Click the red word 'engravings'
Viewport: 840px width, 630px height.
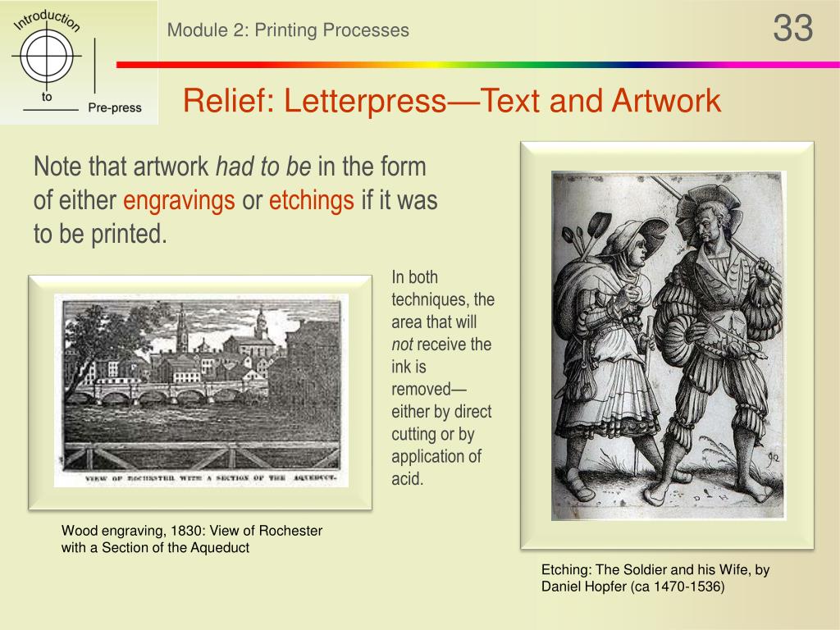(179, 200)
